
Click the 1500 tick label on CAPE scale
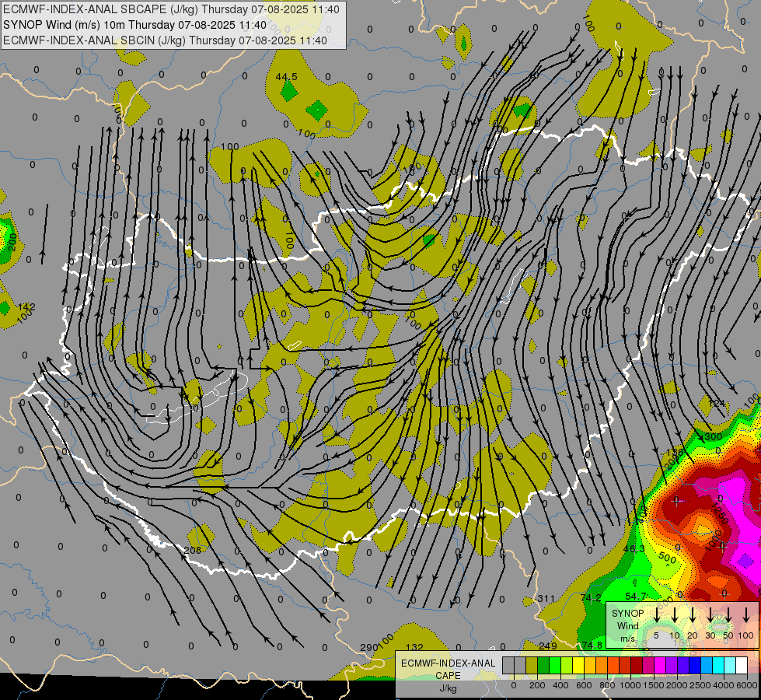(654, 685)
